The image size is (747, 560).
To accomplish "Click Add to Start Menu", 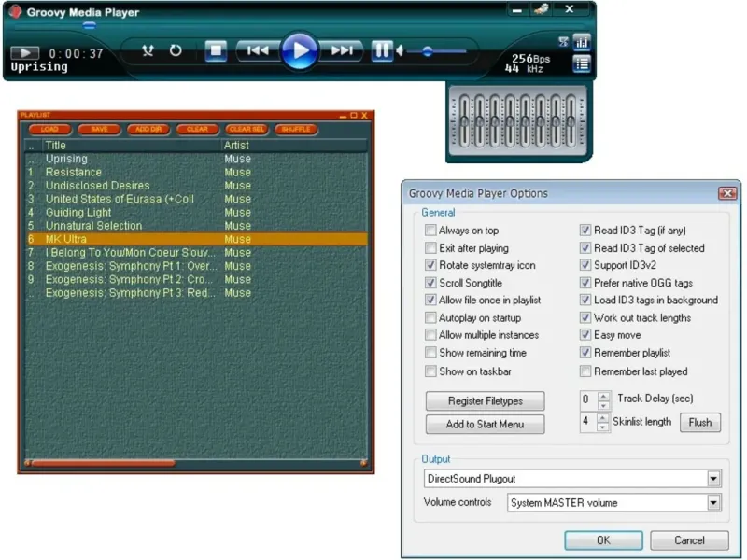I will 485,425.
